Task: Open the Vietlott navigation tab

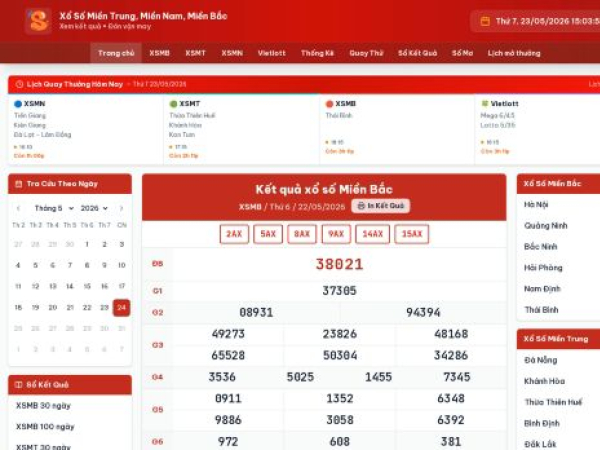Action: 271,53
